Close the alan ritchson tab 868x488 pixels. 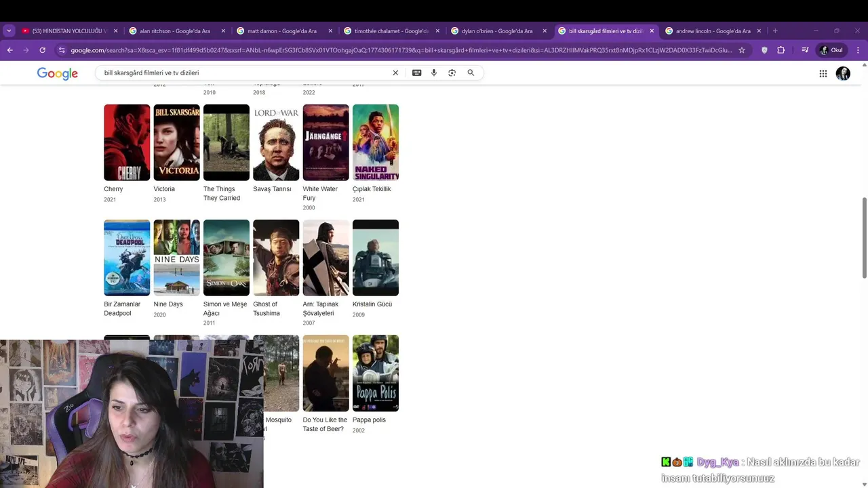223,30
